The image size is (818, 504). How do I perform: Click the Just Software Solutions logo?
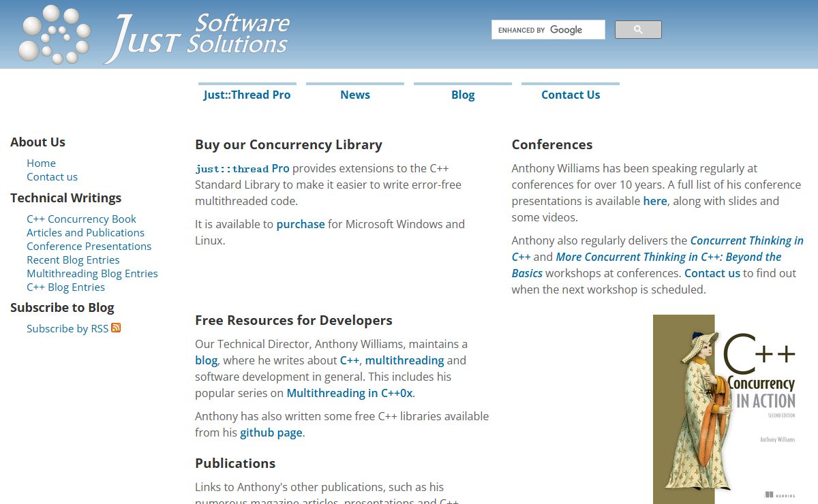(154, 35)
